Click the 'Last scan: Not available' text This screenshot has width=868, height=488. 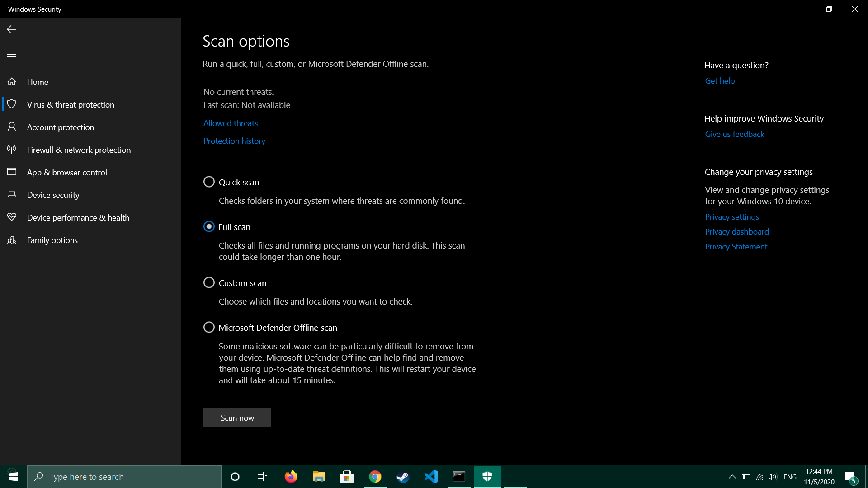247,105
